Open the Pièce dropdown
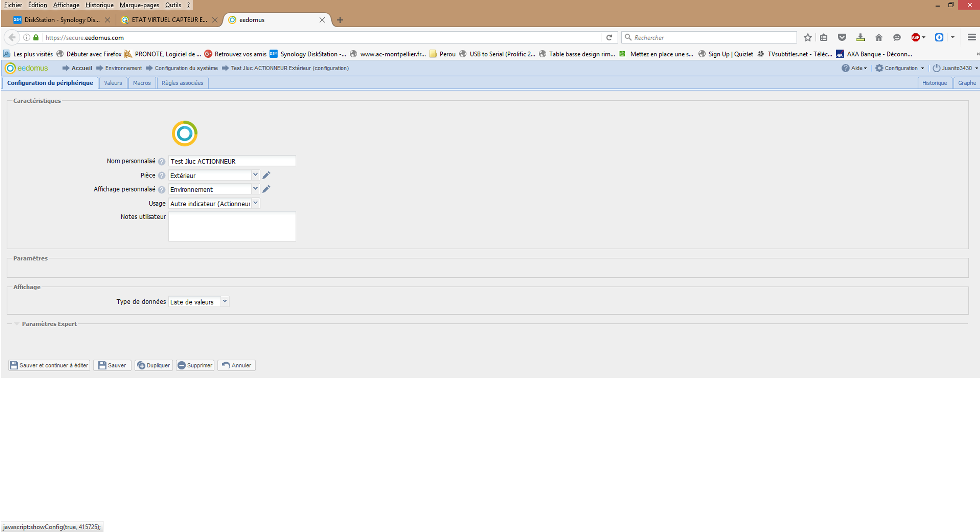This screenshot has width=980, height=532. tap(255, 175)
